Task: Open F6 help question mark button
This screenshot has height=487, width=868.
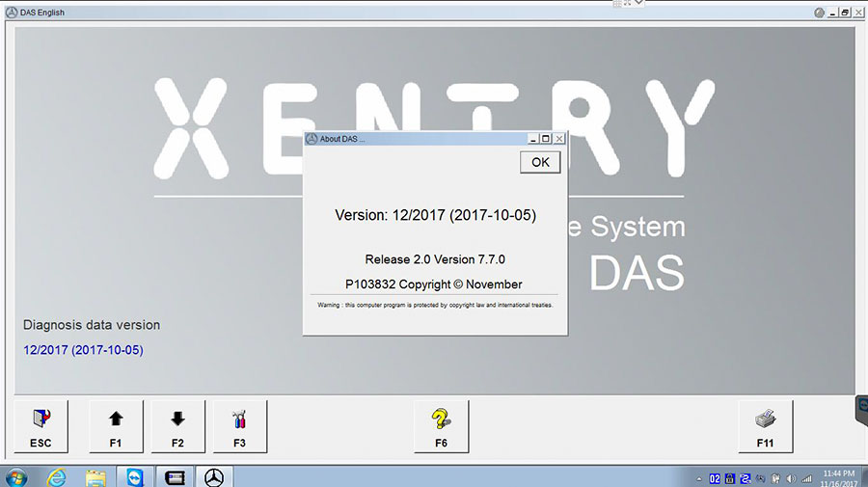Action: coord(441,426)
